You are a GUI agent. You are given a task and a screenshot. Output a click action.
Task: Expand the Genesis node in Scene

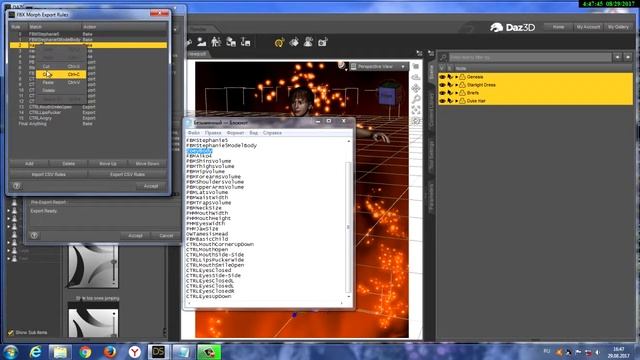(456, 77)
